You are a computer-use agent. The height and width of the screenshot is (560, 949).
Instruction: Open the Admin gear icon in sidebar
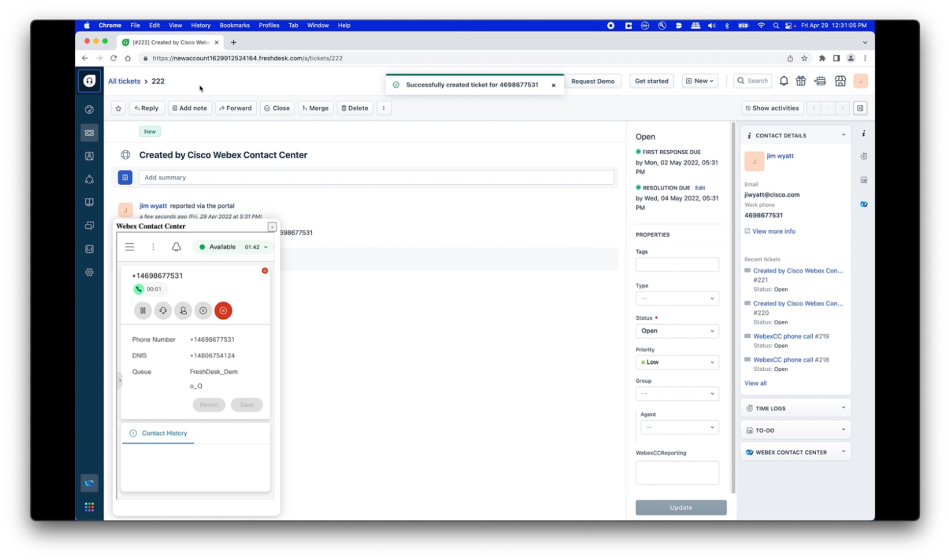(x=89, y=273)
